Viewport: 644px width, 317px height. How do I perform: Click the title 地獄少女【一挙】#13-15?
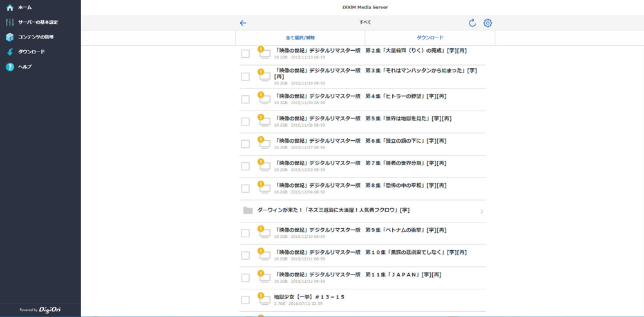click(x=309, y=297)
